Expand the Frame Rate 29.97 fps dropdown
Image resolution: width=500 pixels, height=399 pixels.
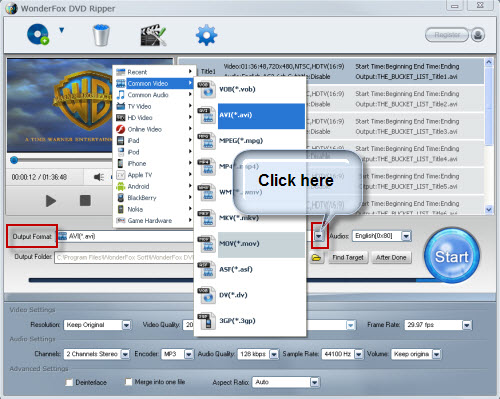point(467,325)
